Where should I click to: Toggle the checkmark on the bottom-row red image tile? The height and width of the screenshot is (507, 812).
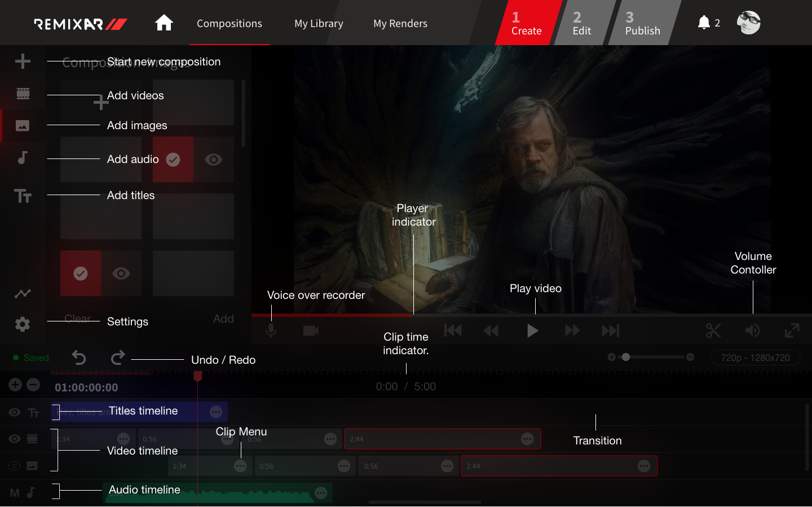[81, 274]
